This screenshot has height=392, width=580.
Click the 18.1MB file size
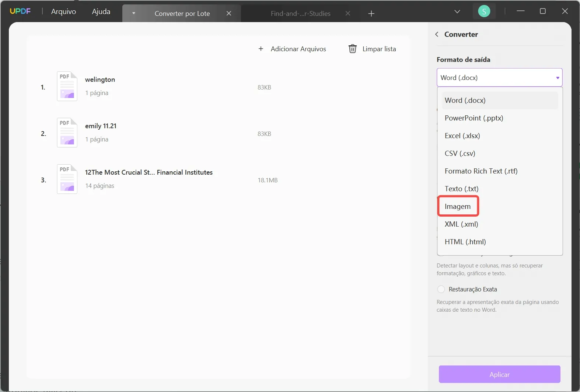[x=268, y=180]
